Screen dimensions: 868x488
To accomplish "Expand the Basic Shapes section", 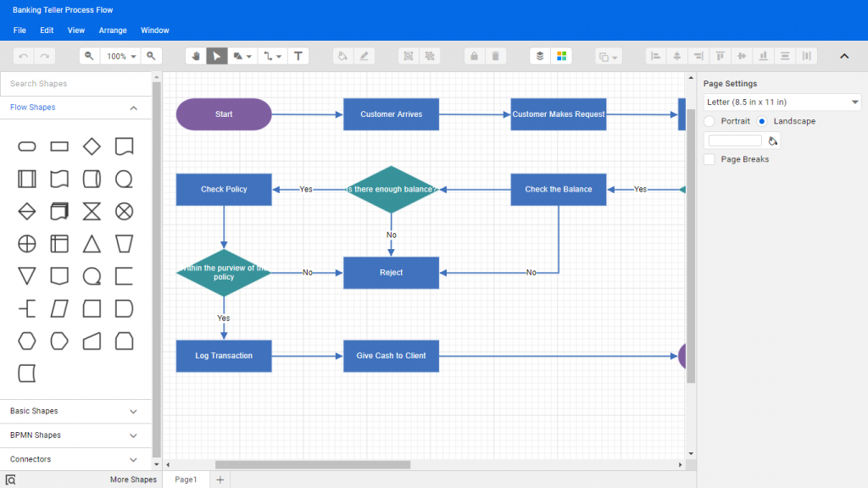I will tap(75, 411).
